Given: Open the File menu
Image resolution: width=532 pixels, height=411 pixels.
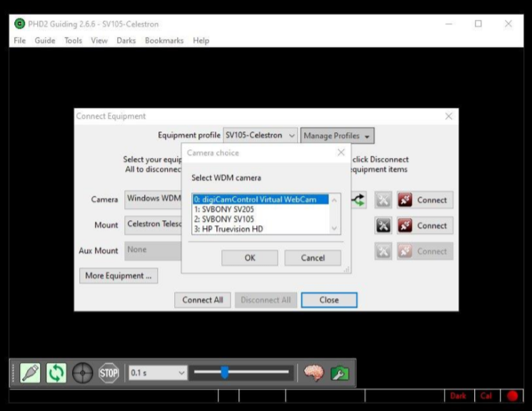Looking at the screenshot, I should coord(20,41).
